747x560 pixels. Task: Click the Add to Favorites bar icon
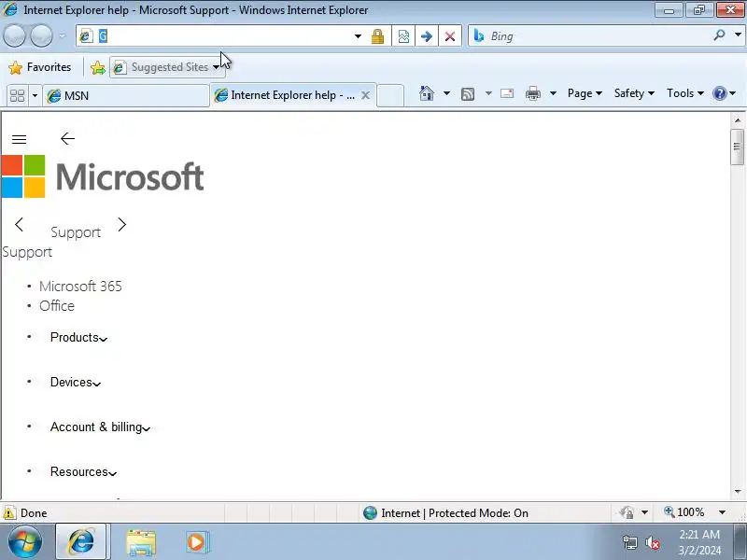(98, 67)
